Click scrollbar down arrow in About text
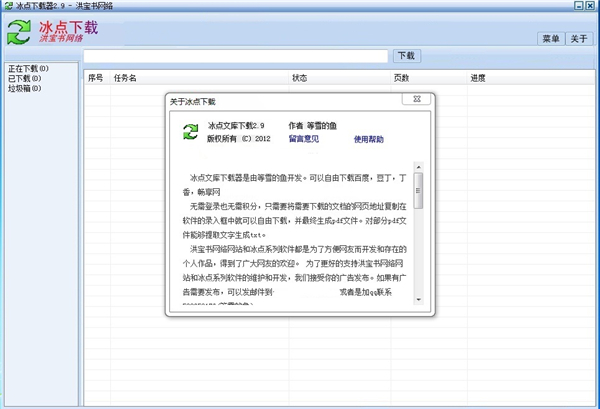The height and width of the screenshot is (409, 600). click(x=419, y=300)
